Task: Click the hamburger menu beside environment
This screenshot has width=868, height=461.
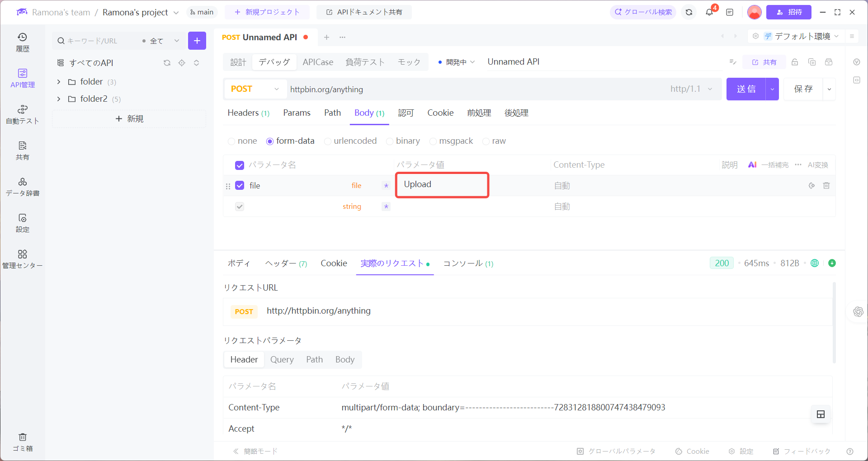Action: tap(852, 36)
